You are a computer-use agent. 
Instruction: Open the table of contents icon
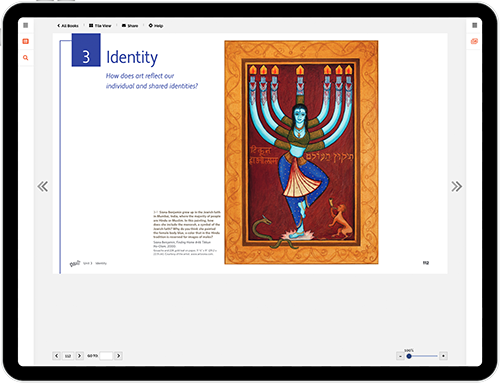point(26,41)
